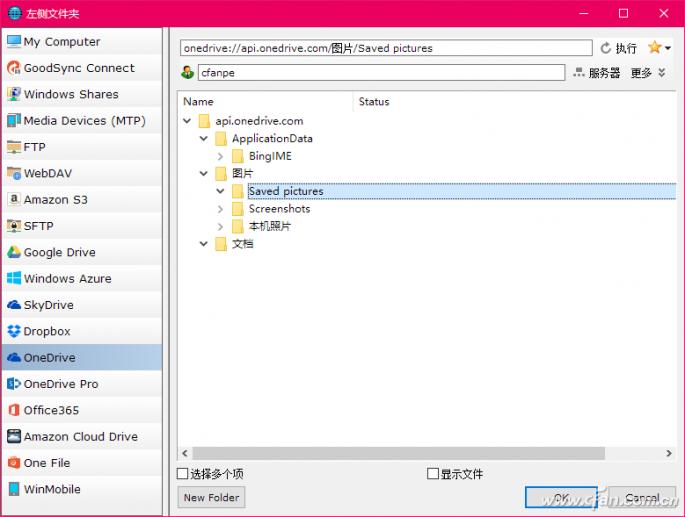Collapse the ApplicationData folder node
The height and width of the screenshot is (517, 685).
click(204, 138)
